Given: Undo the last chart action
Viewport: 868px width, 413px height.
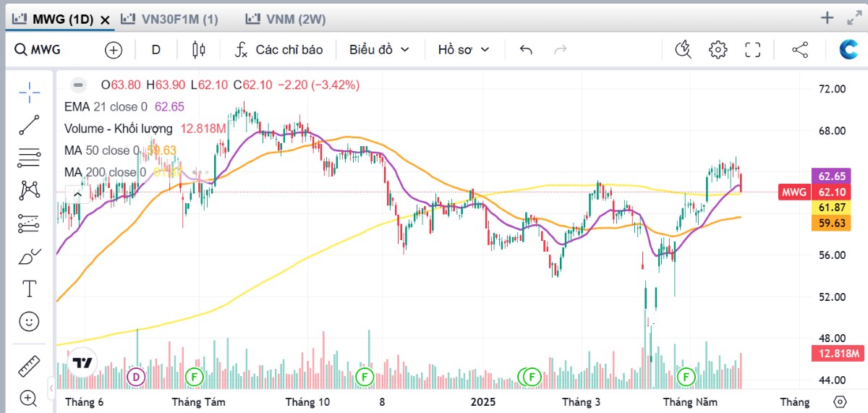Looking at the screenshot, I should [x=526, y=50].
